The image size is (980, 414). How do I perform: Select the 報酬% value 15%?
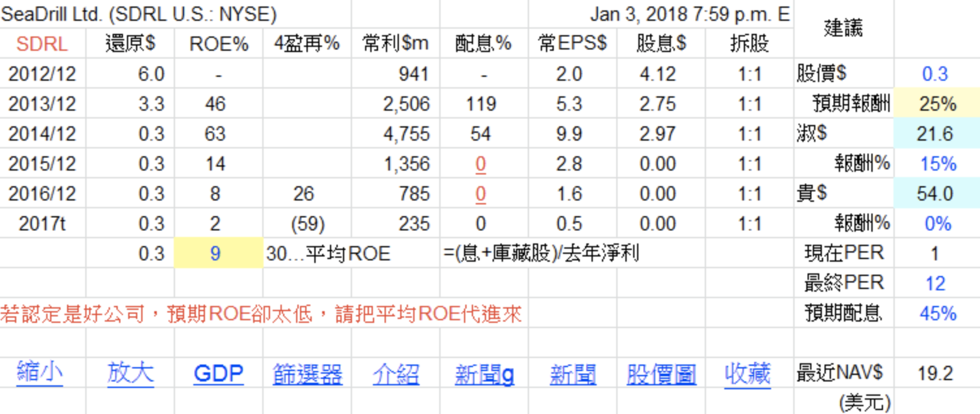tap(938, 163)
